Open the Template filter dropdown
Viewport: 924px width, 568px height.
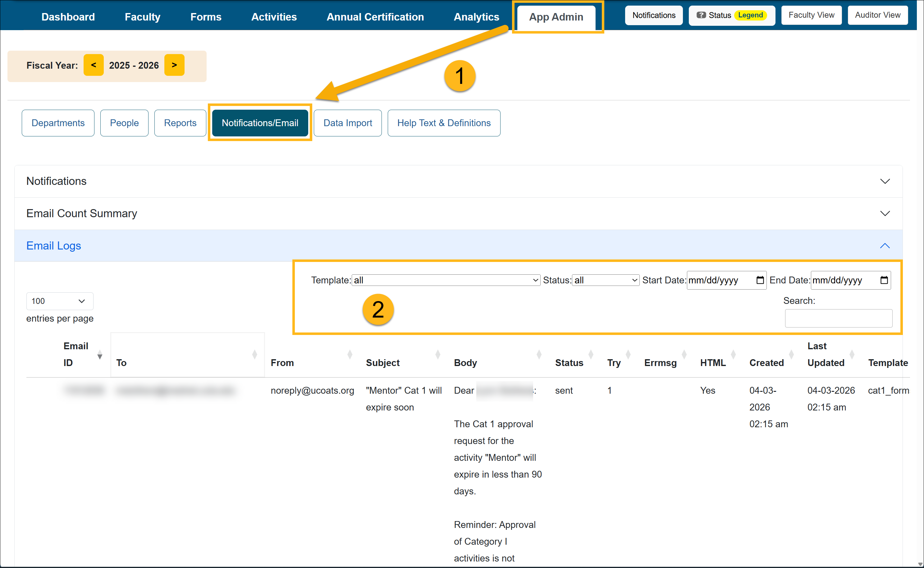(446, 280)
